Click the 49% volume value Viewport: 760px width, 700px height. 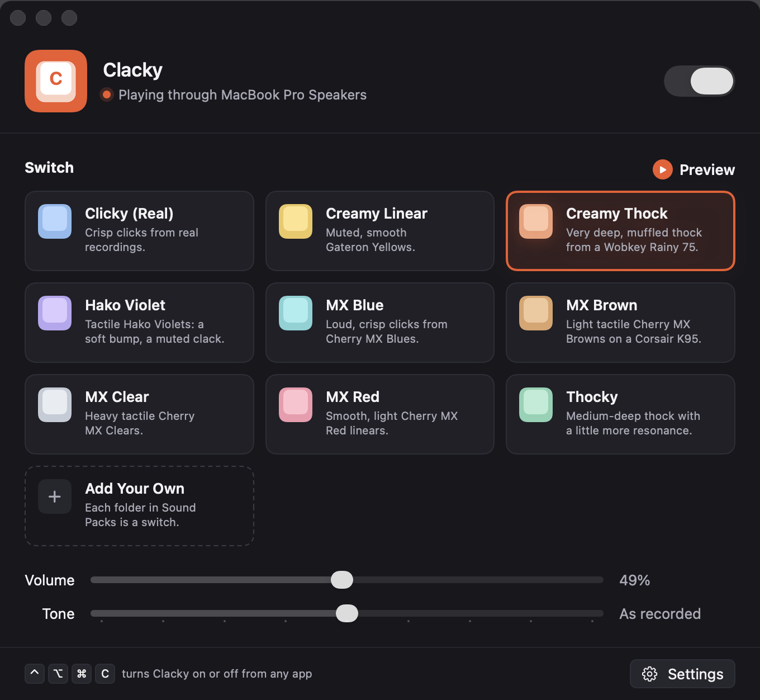coord(635,580)
